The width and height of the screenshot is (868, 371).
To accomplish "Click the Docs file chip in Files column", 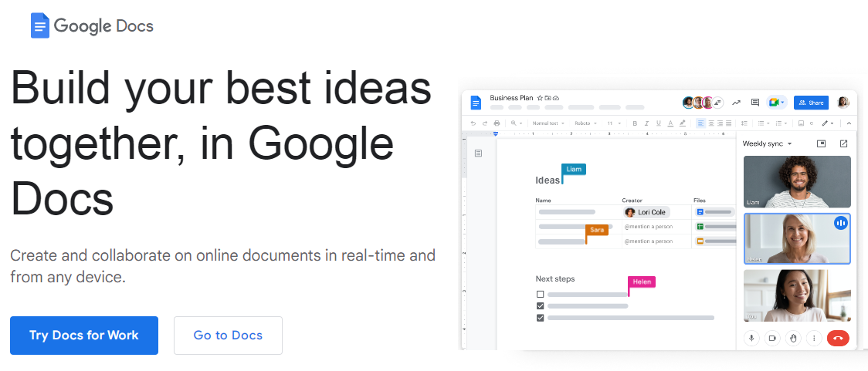I will (x=714, y=212).
